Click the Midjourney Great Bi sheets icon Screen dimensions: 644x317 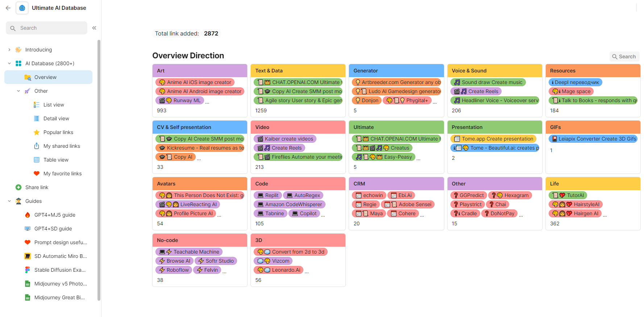coord(28,297)
